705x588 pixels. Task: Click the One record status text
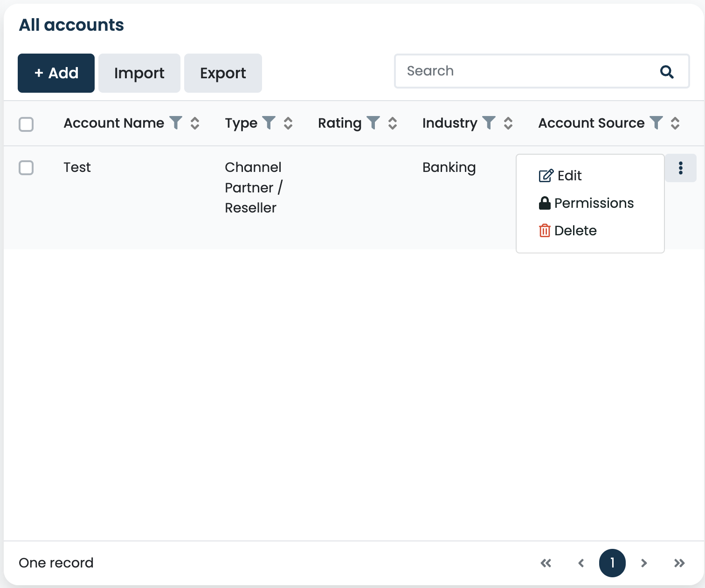click(x=56, y=563)
